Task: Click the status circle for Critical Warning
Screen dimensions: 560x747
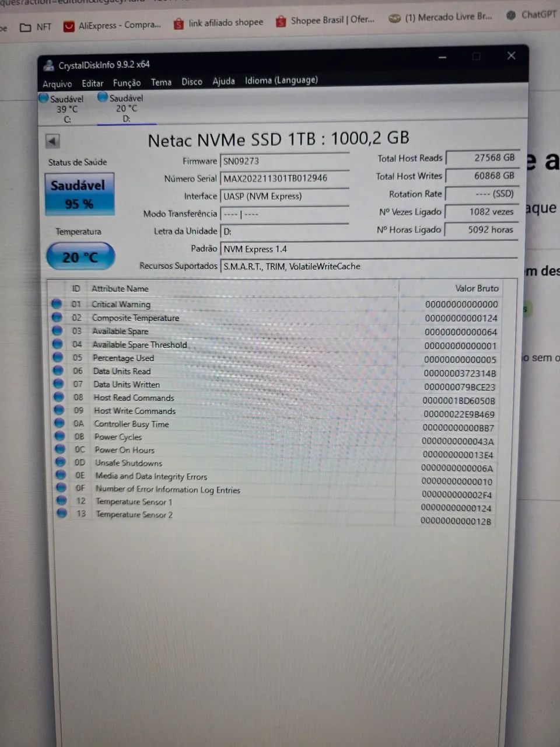Action: pos(57,303)
